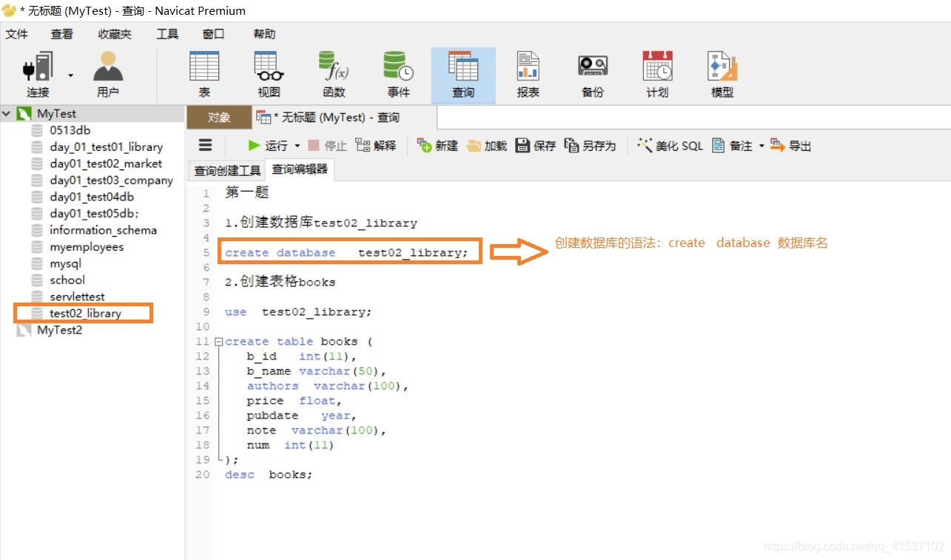Click the 解释 explain button
Viewport: 951px width, 560px height.
point(375,146)
